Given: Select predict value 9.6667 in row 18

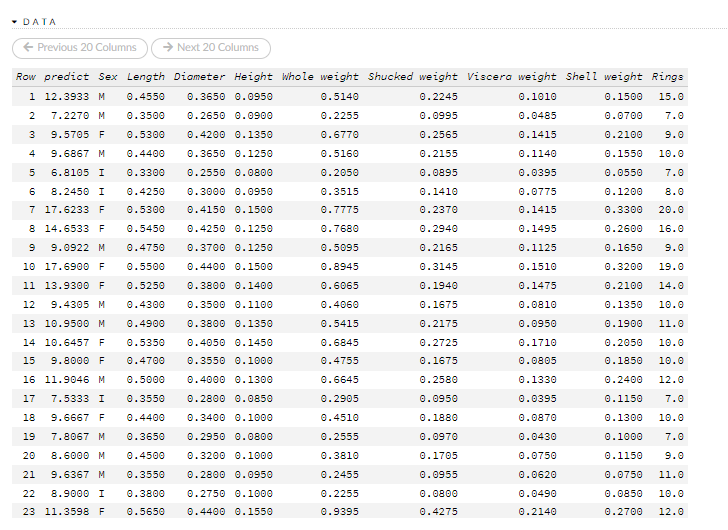Looking at the screenshot, I should point(70,418).
